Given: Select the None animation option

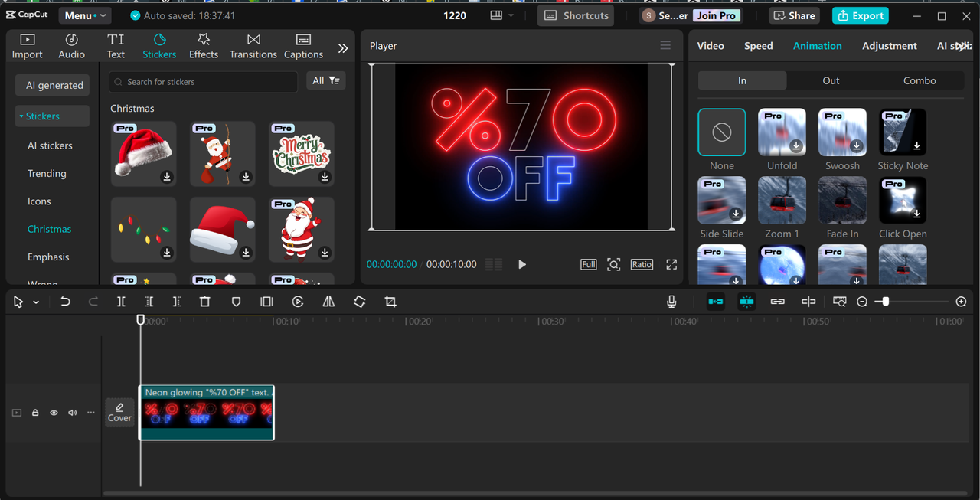Looking at the screenshot, I should [x=721, y=132].
